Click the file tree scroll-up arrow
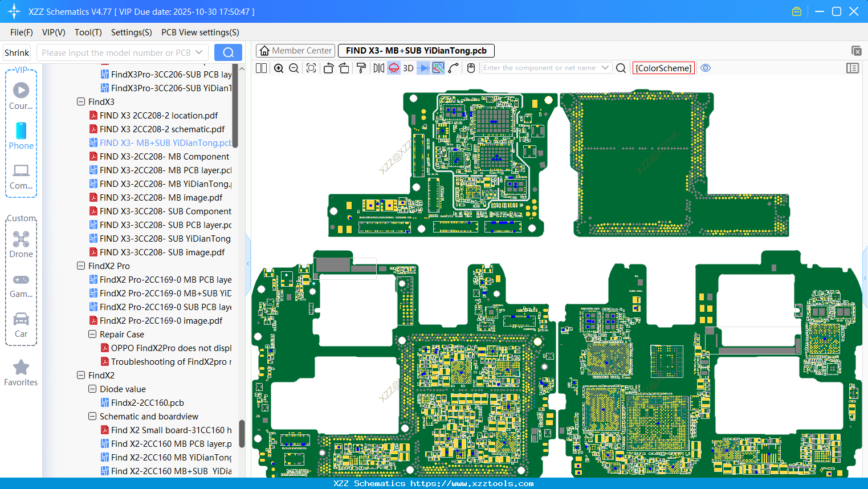 (242, 68)
